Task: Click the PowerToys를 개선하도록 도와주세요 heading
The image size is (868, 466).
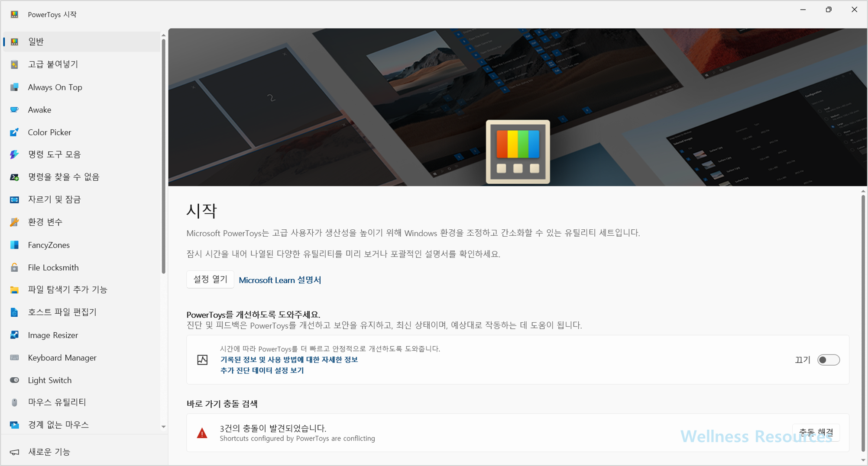Action: click(x=253, y=315)
